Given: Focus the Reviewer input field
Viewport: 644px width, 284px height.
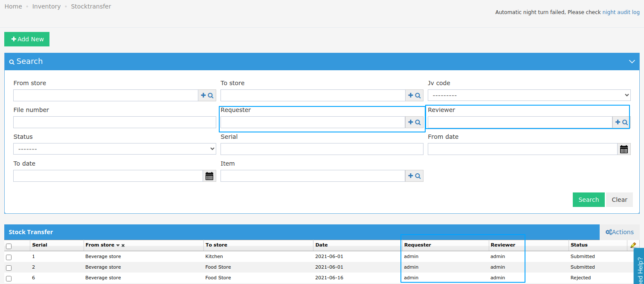Looking at the screenshot, I should click(x=520, y=122).
